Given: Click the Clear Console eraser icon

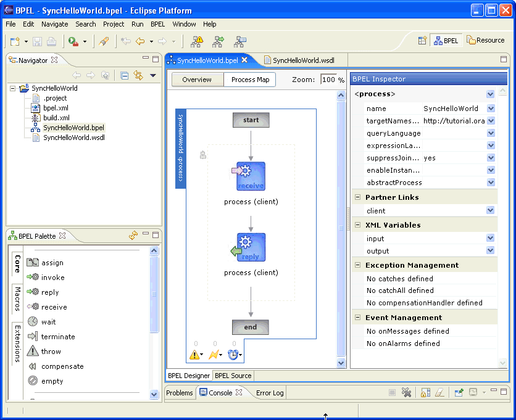Looking at the screenshot, I should click(439, 392).
